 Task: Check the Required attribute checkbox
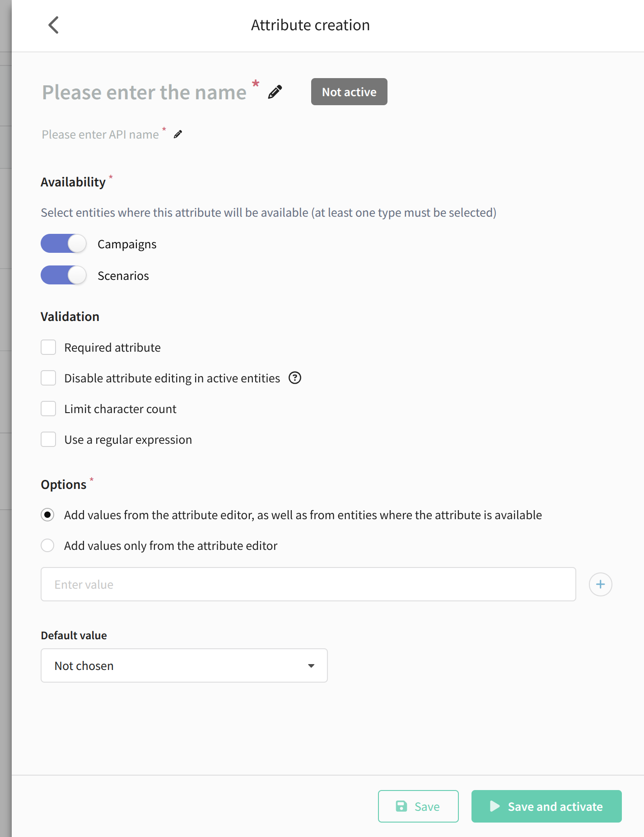click(48, 348)
